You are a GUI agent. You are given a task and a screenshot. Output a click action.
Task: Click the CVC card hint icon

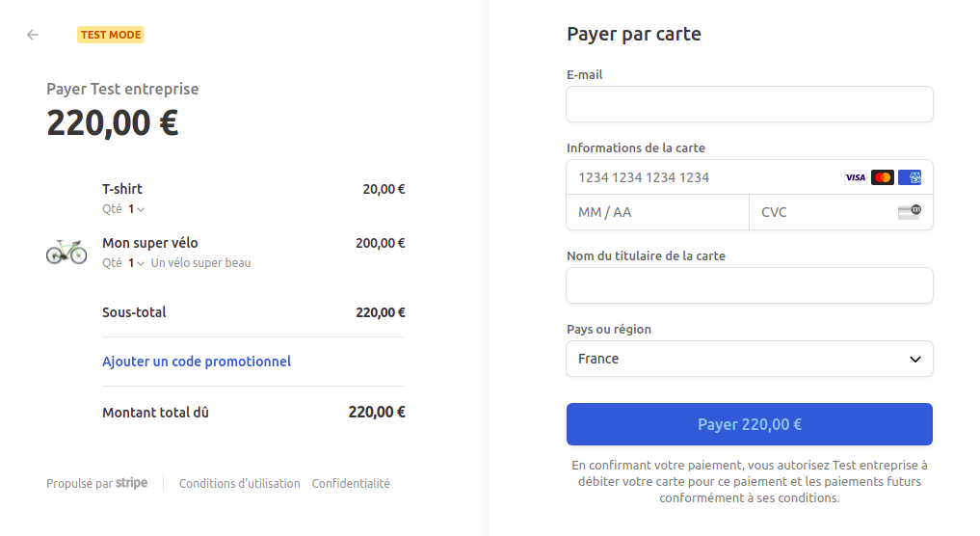click(x=909, y=212)
